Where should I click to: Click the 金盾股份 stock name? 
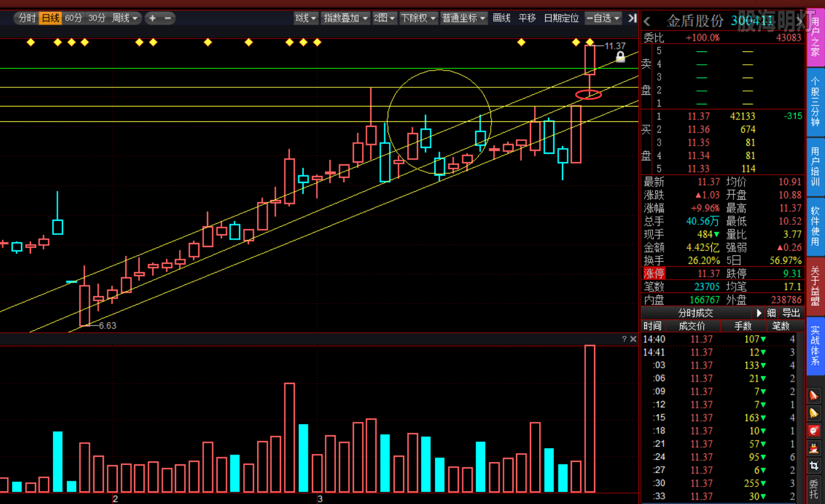pos(695,22)
